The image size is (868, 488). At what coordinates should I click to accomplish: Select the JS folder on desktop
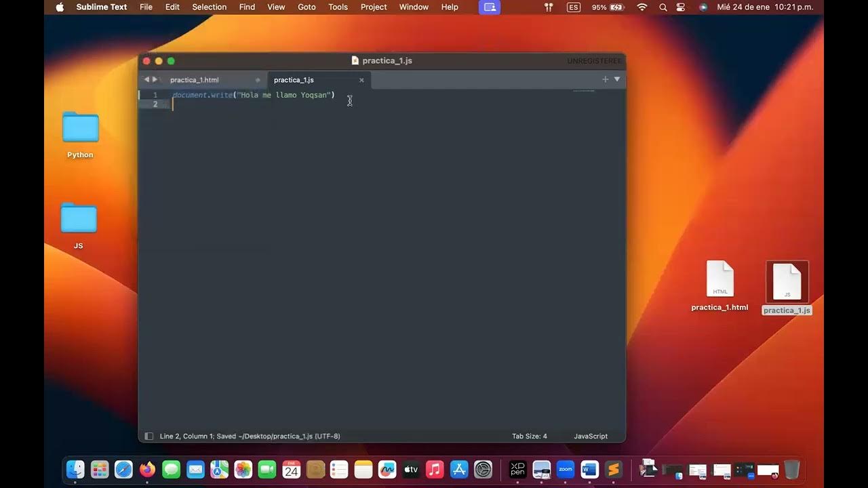[79, 226]
